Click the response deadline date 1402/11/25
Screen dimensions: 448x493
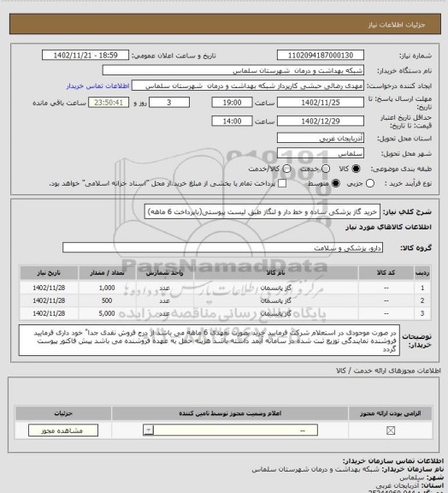[321, 103]
